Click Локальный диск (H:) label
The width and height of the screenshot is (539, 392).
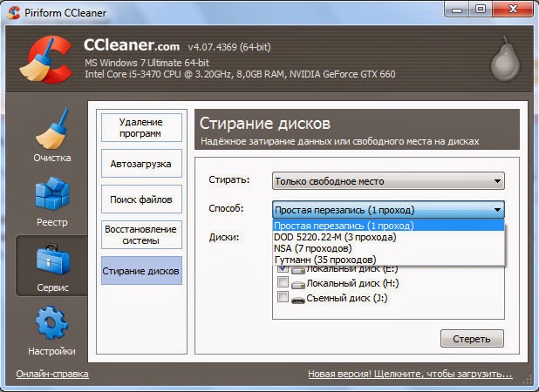tap(352, 283)
